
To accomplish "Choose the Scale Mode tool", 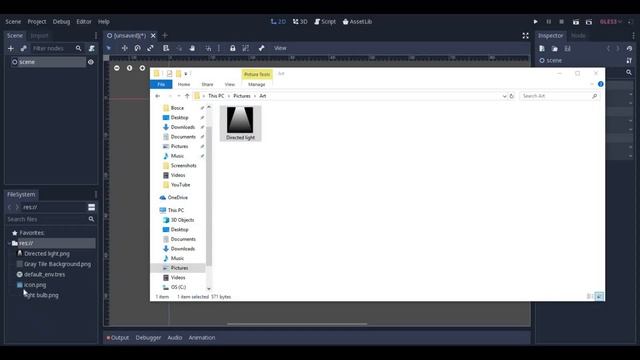I will point(151,48).
